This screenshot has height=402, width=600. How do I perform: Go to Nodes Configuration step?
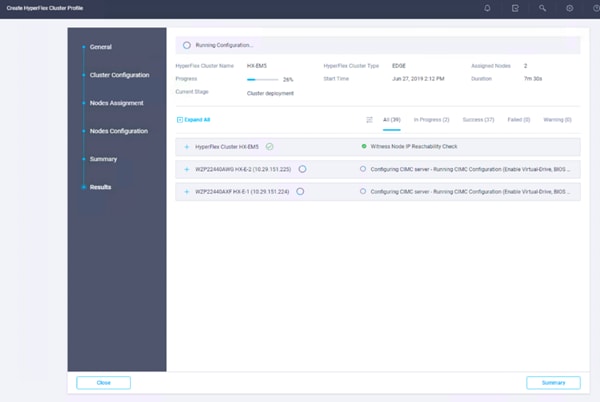119,131
